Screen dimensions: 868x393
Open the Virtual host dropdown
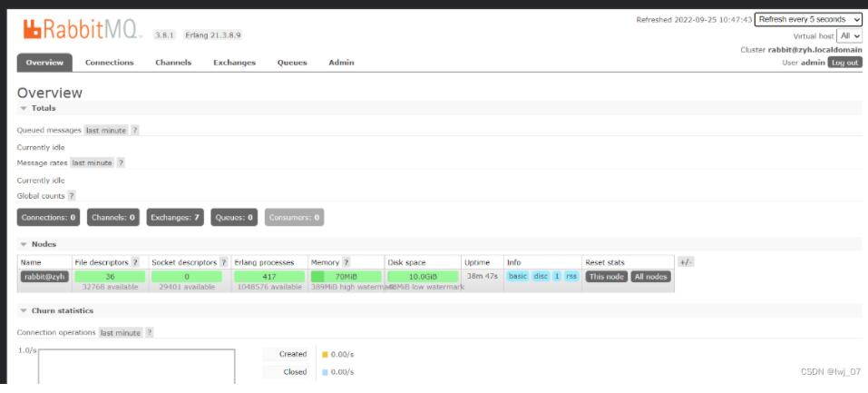coord(850,35)
